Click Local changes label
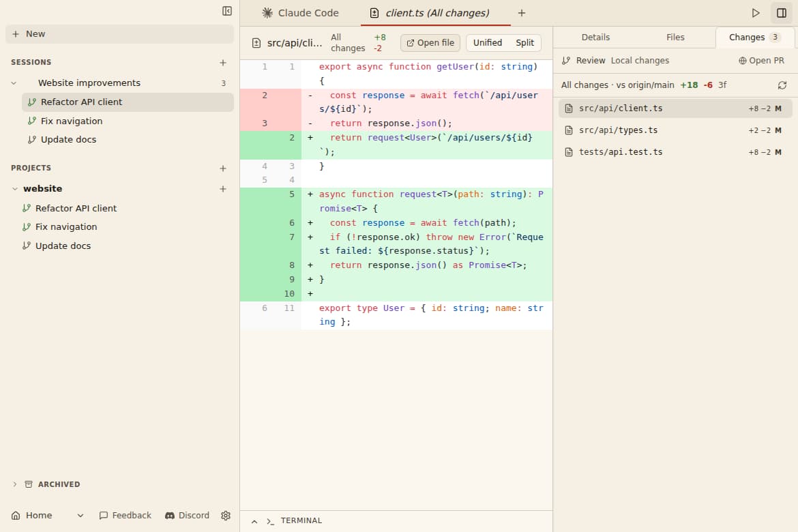 (640, 61)
